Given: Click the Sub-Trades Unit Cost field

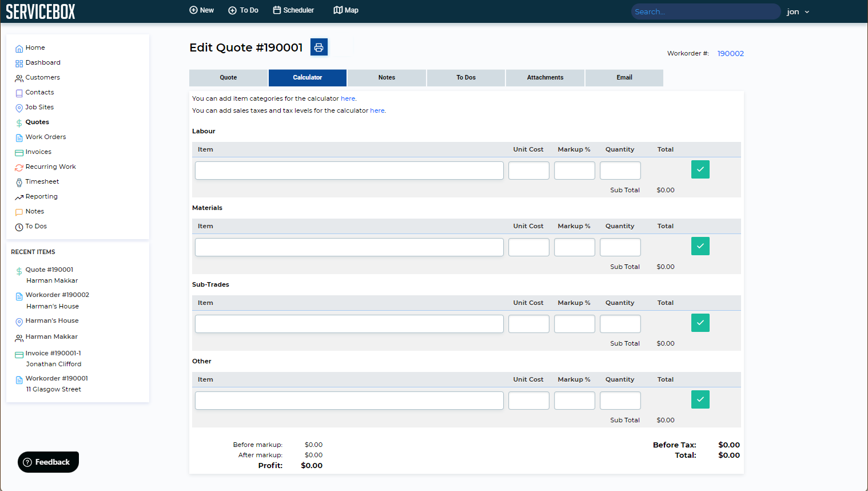Looking at the screenshot, I should tap(529, 324).
